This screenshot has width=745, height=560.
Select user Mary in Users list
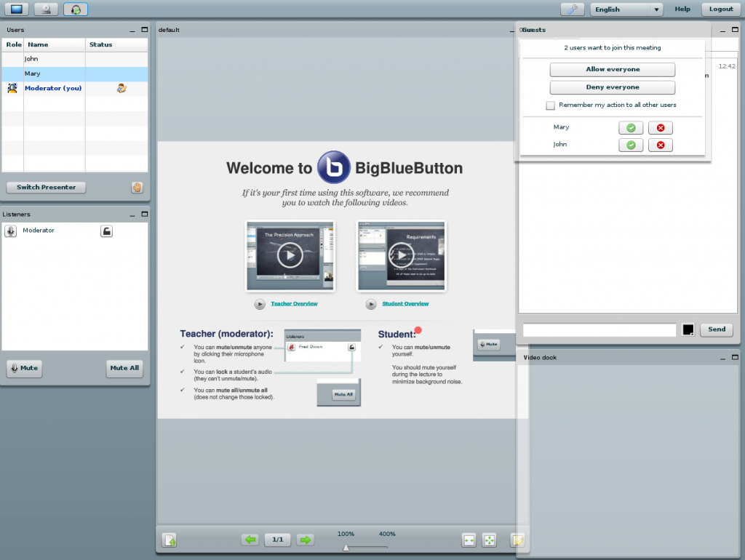[75, 73]
